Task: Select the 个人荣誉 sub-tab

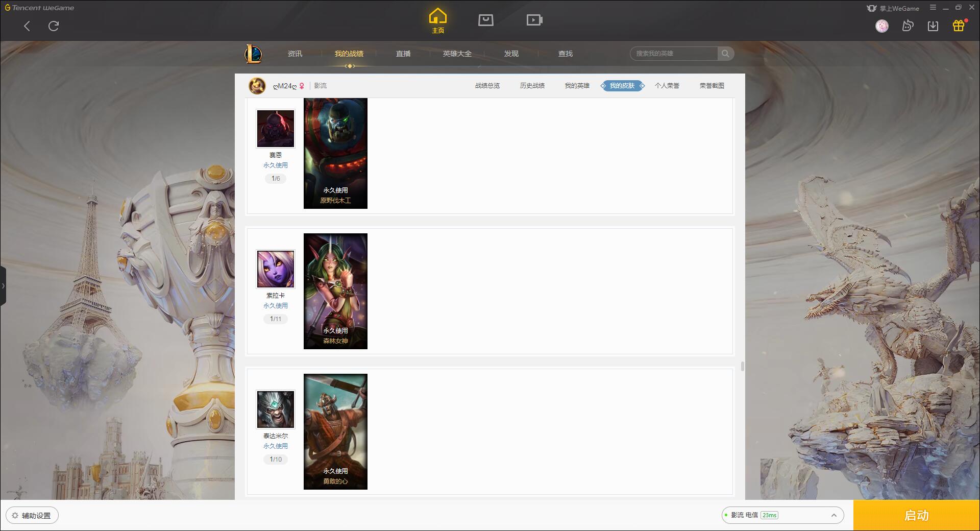Action: (x=667, y=86)
